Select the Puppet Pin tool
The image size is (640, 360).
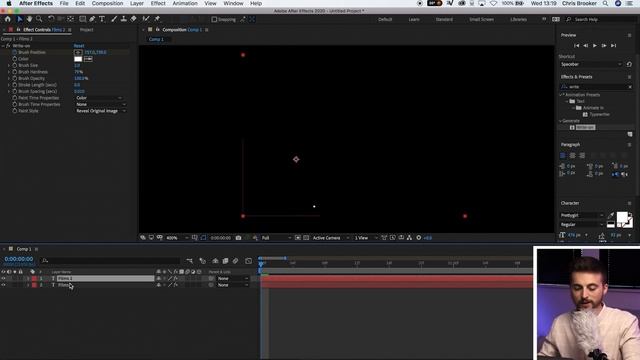click(157, 19)
